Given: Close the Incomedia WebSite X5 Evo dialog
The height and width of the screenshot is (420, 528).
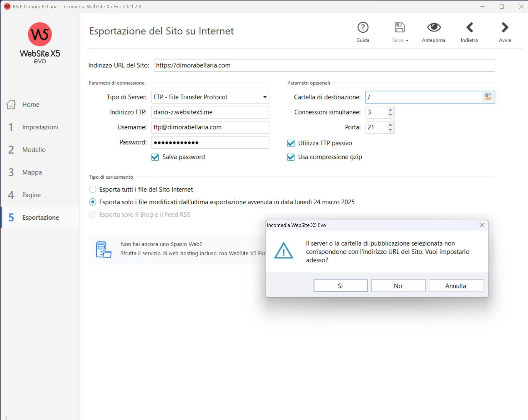Looking at the screenshot, I should point(481,225).
